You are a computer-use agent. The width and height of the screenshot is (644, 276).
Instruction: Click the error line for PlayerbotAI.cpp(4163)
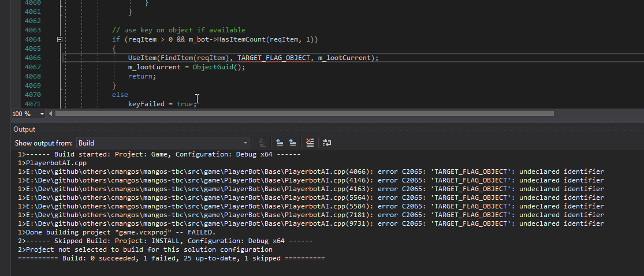[x=311, y=189]
